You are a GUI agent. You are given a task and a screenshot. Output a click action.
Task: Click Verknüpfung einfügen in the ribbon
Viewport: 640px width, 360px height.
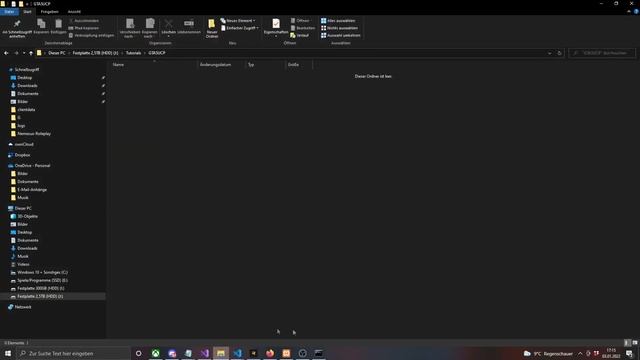pyautogui.click(x=91, y=35)
